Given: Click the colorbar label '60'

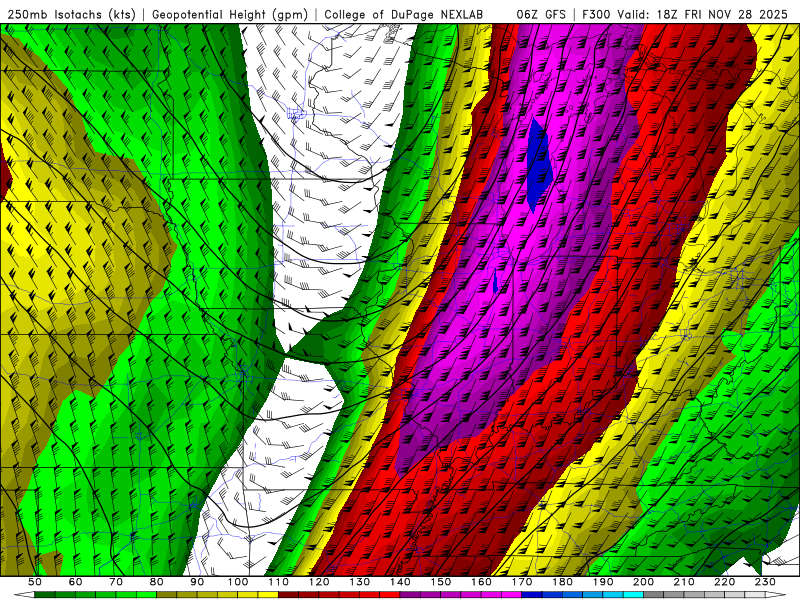Looking at the screenshot, I should pos(76,582).
